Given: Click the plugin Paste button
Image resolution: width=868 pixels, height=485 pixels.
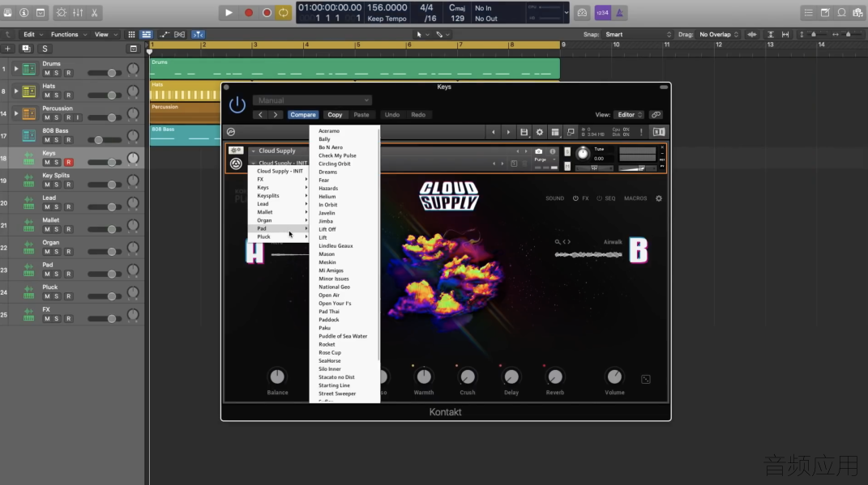Looking at the screenshot, I should (x=361, y=114).
